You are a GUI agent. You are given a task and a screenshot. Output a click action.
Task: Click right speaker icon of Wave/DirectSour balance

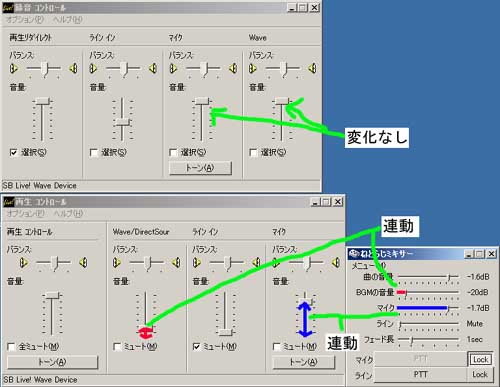(x=176, y=263)
